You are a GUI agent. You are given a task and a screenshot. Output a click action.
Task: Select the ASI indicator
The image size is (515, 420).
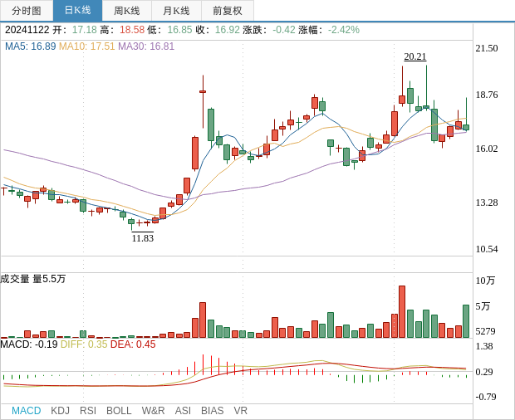(x=183, y=411)
